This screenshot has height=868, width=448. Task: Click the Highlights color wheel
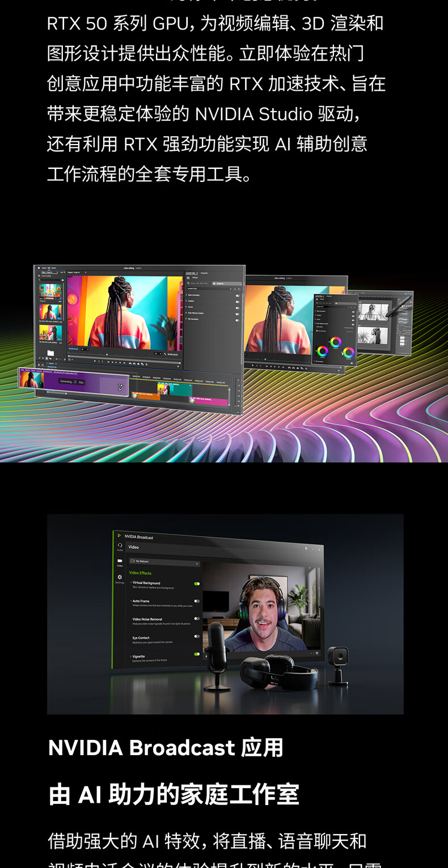(x=349, y=352)
